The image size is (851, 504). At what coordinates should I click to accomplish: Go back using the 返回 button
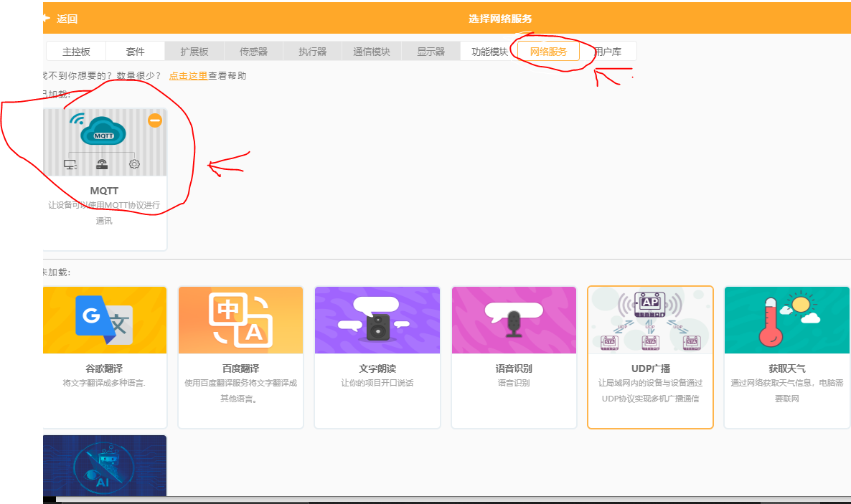(61, 19)
